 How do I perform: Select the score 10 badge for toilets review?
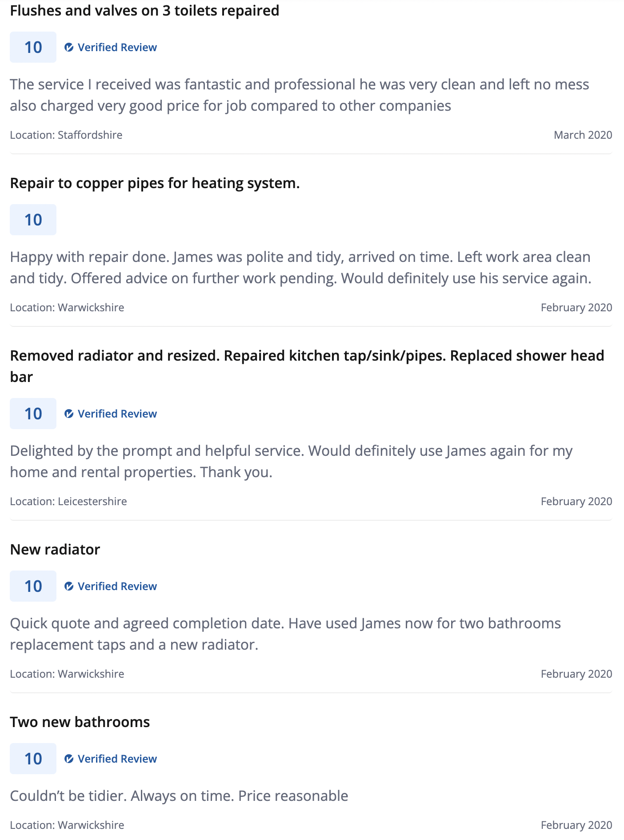pos(33,47)
